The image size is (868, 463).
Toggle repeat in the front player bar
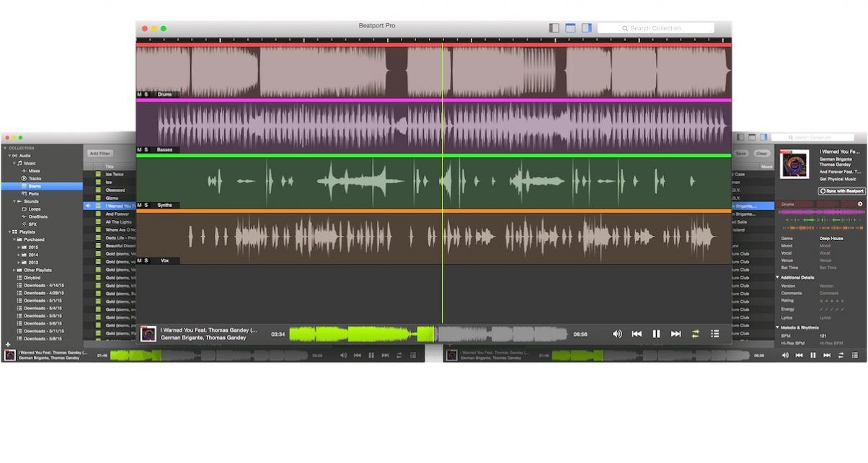pyautogui.click(x=696, y=334)
